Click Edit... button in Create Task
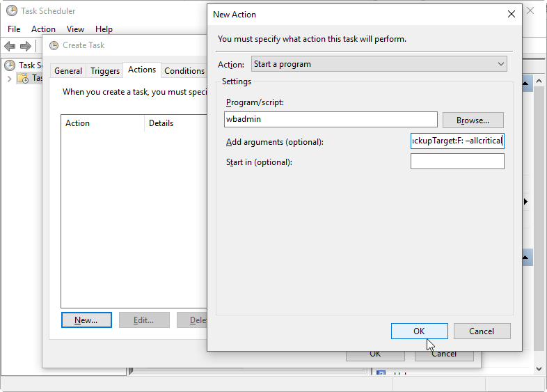 click(x=144, y=320)
